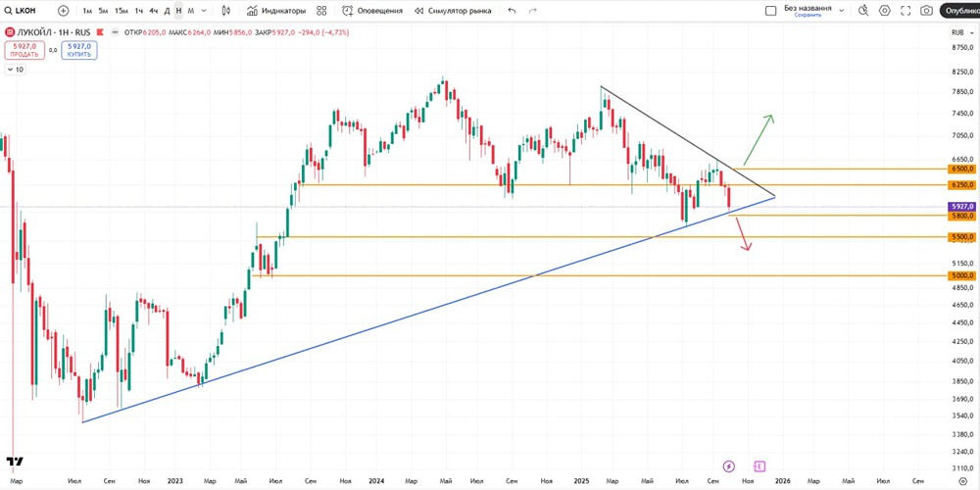Enter fullscreen mode
Screen dimensions: 980x490
(x=906, y=11)
